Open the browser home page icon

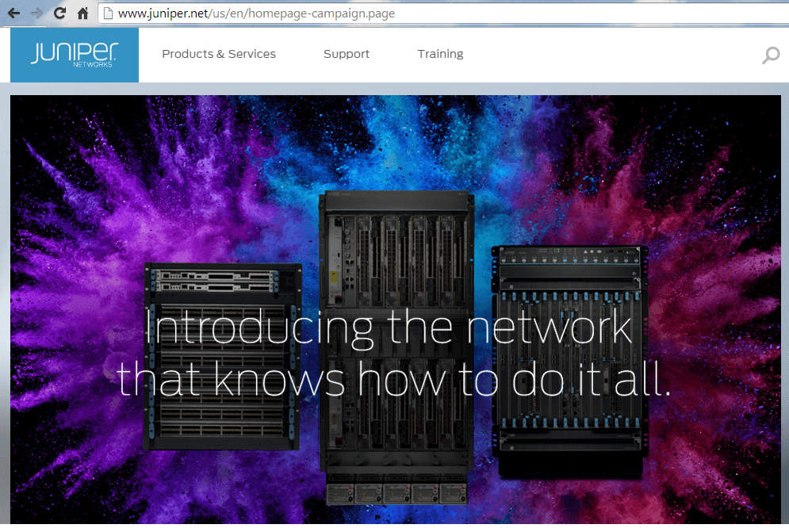click(x=82, y=13)
